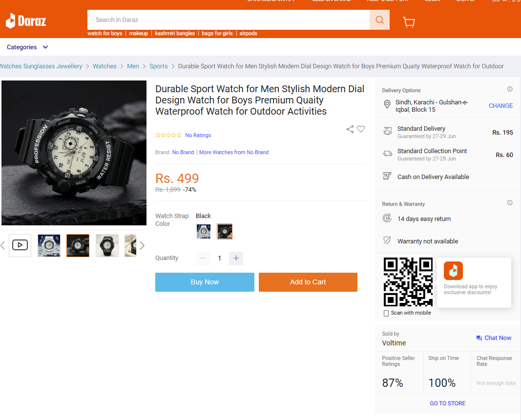Select the white strap color swatch
The image size is (521, 420).
click(203, 231)
